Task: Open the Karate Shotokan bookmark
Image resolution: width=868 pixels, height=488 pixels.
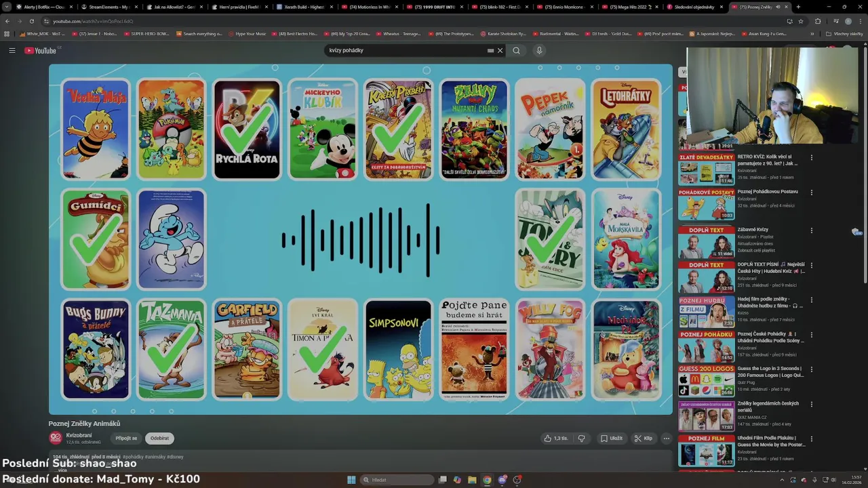Action: pyautogui.click(x=503, y=33)
